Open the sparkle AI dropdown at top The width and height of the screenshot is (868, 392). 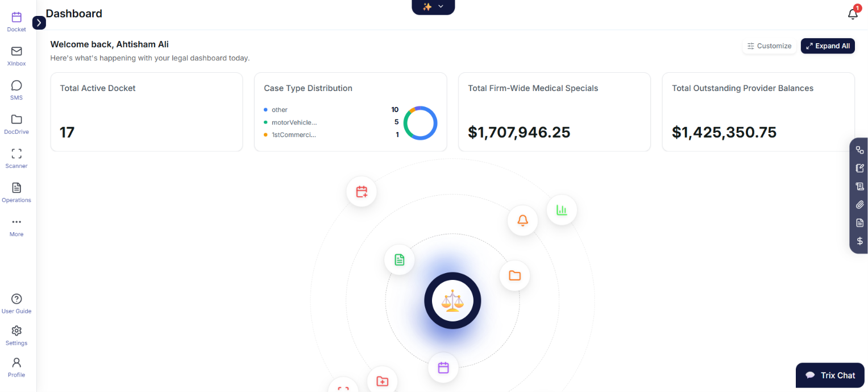433,7
